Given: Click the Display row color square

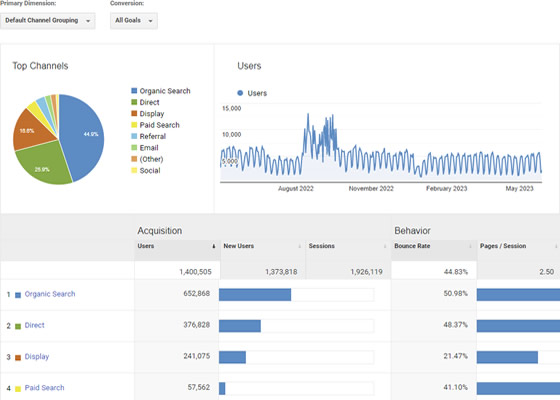Looking at the screenshot, I should pos(18,358).
